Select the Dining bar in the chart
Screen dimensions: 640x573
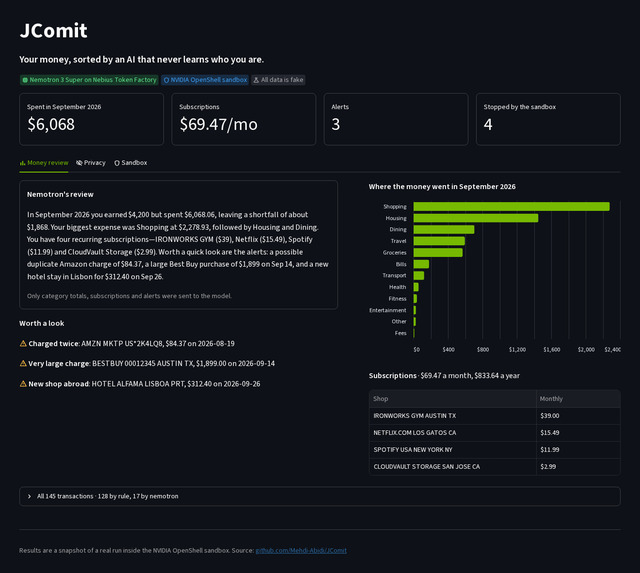(444, 229)
